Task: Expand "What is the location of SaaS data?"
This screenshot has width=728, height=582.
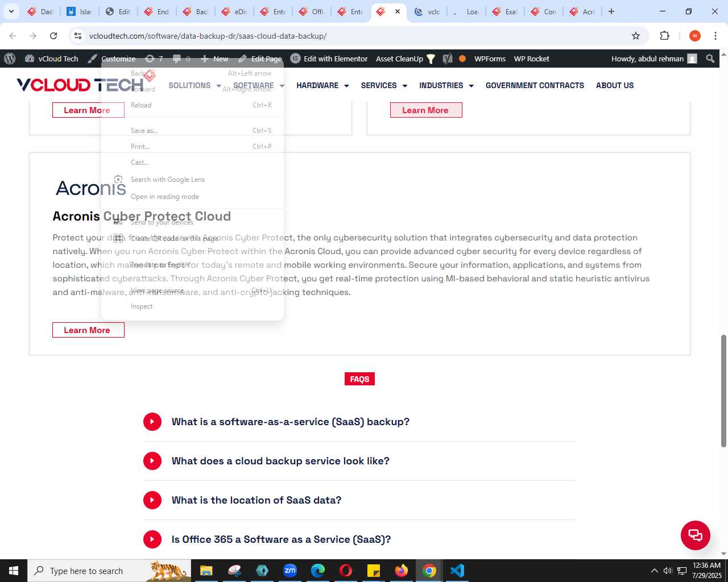Action: [x=359, y=500]
